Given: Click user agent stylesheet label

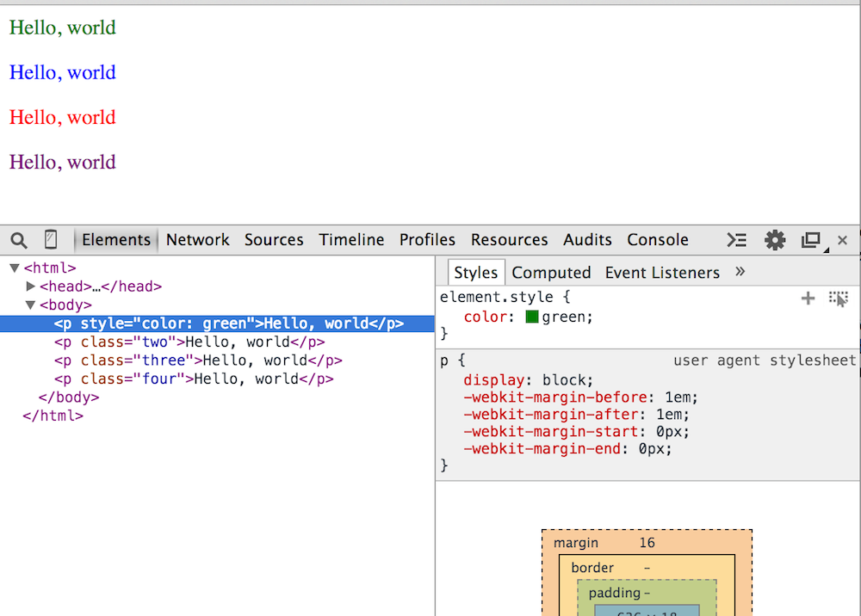Looking at the screenshot, I should click(x=765, y=360).
